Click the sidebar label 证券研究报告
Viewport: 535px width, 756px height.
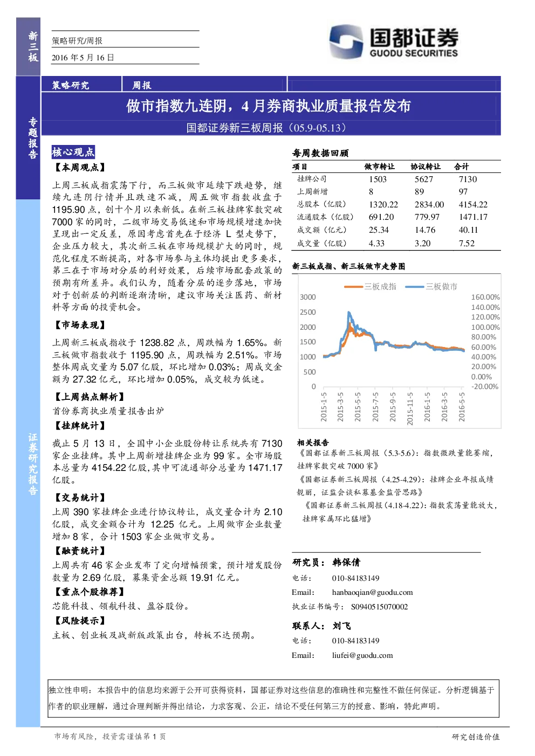[x=33, y=464]
